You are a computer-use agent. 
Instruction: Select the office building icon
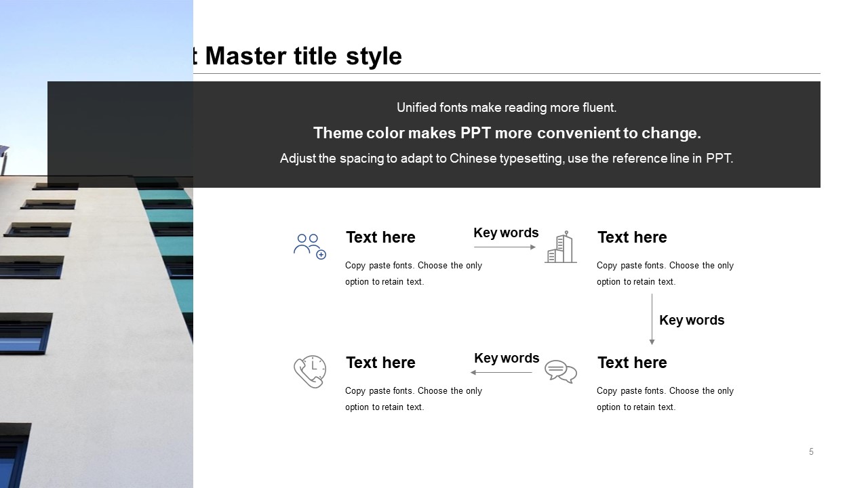tap(560, 247)
